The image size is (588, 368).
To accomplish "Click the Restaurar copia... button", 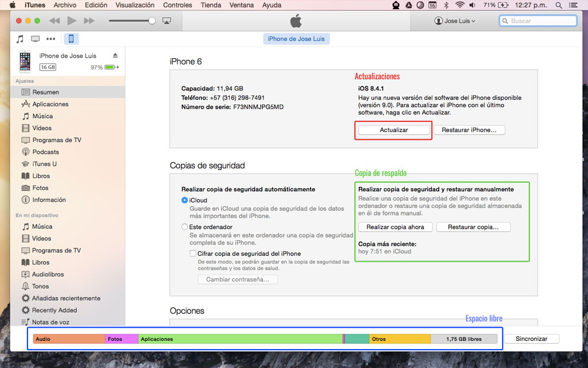I will click(x=473, y=227).
